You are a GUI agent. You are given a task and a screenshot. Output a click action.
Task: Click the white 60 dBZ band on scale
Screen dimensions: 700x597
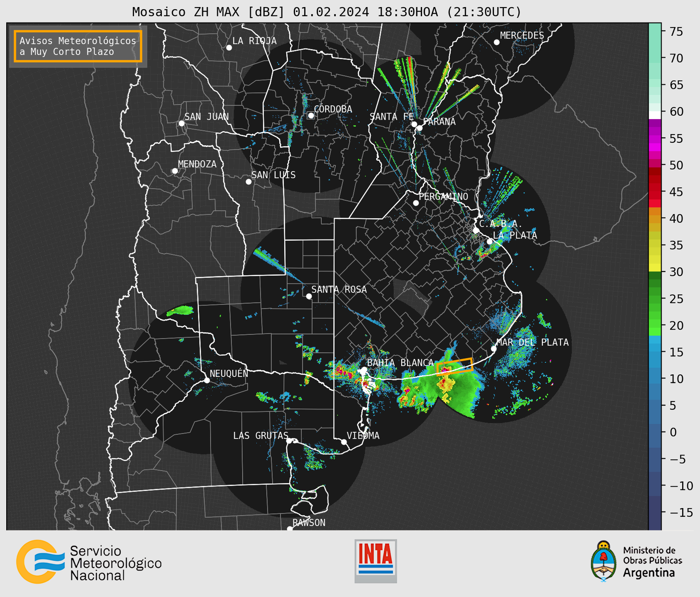pyautogui.click(x=655, y=115)
